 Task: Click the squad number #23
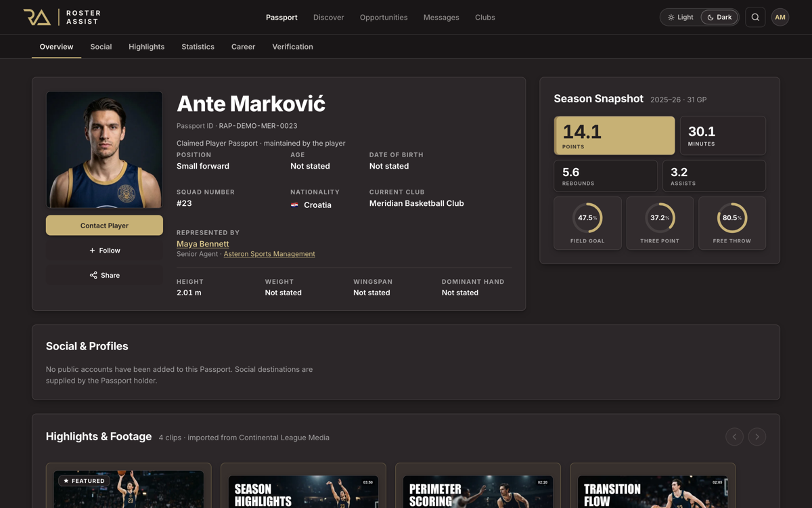184,203
